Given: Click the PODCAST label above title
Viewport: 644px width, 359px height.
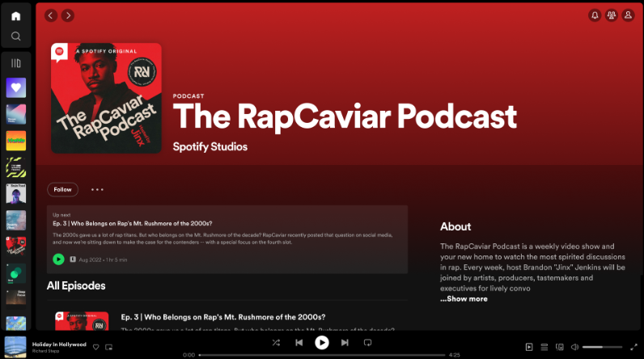Looking at the screenshot, I should click(189, 96).
